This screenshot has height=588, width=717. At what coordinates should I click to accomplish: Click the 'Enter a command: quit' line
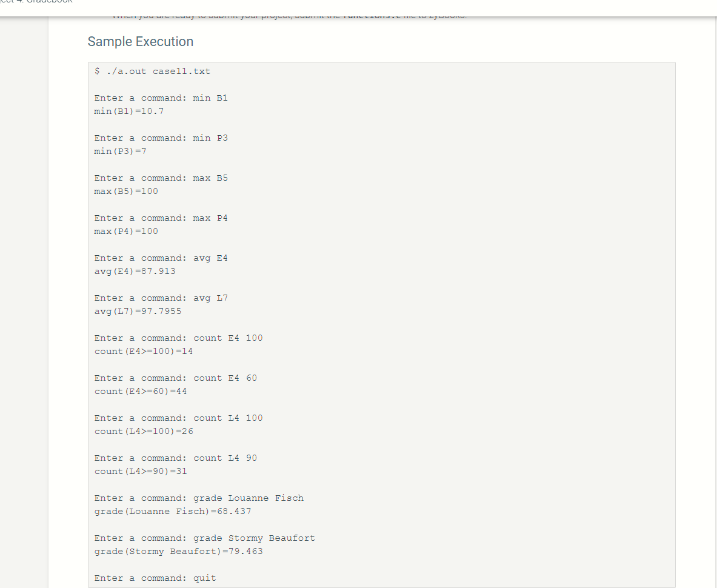coord(155,578)
